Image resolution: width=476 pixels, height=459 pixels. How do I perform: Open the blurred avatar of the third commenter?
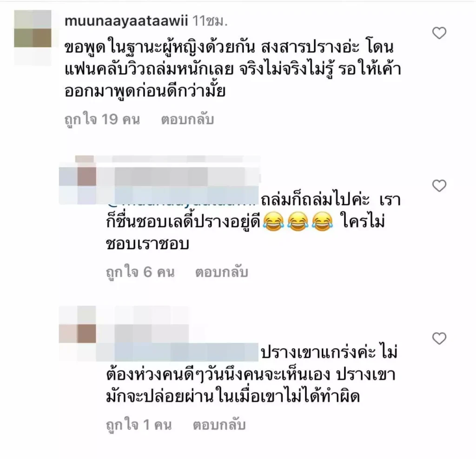pos(78,333)
